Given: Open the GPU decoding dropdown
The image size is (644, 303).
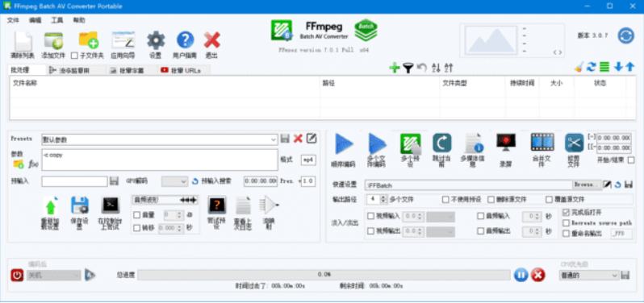Looking at the screenshot, I should click(175, 181).
